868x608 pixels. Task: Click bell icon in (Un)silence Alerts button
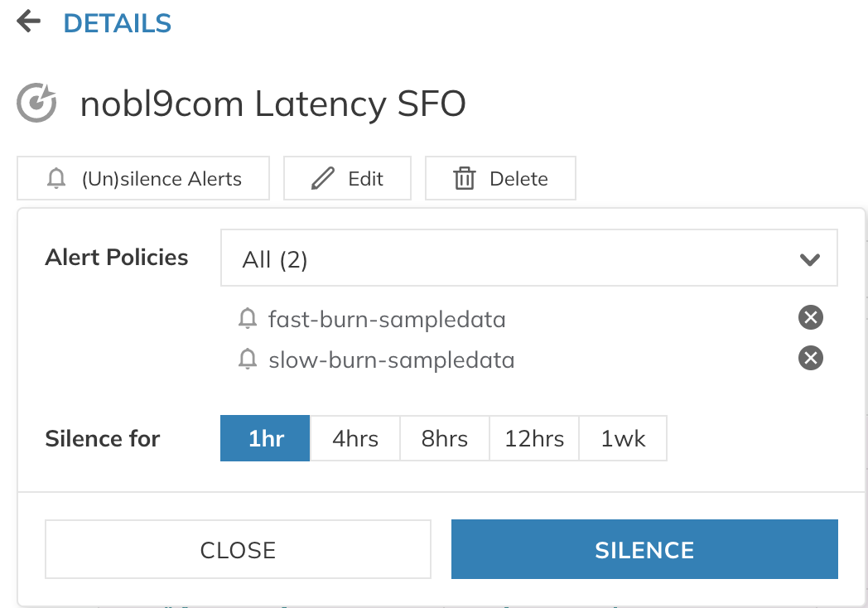tap(56, 178)
